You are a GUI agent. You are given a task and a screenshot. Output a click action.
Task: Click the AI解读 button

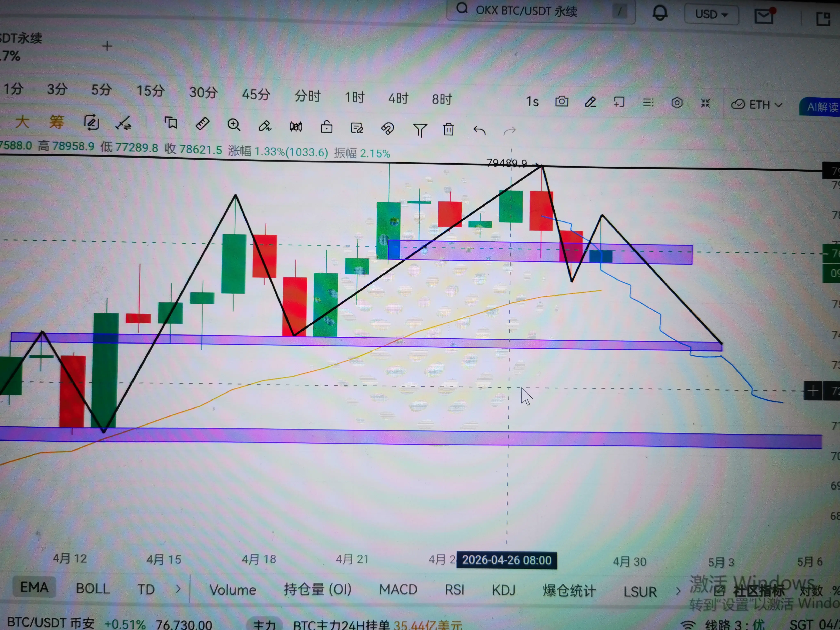click(x=822, y=107)
